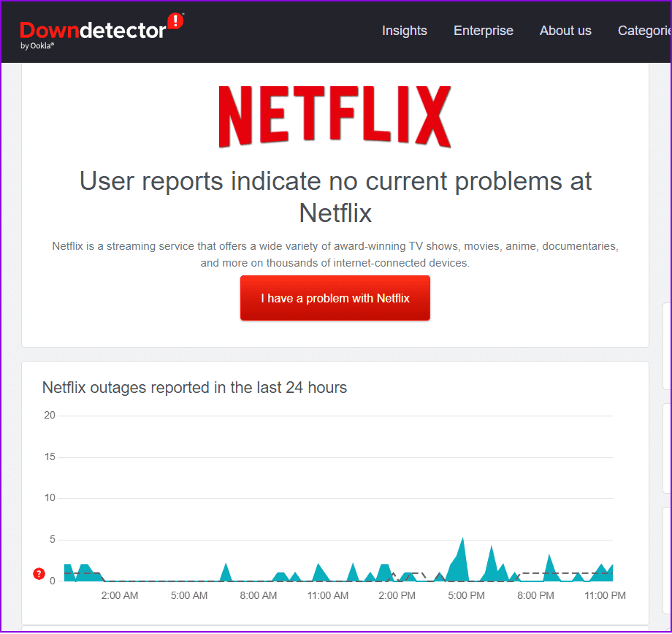
Task: Click 'Netflix outages reported in the last 24 hours'
Action: [194, 388]
